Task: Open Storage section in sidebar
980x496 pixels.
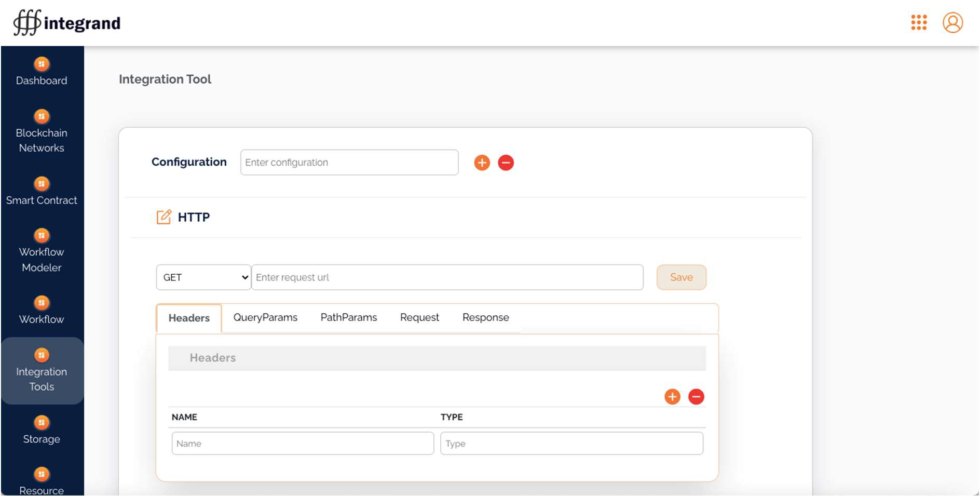Action: click(42, 431)
